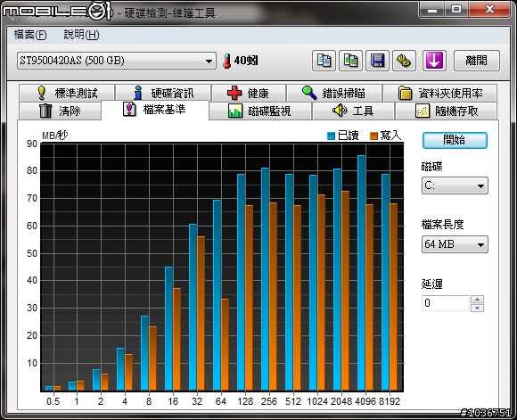Image resolution: width=517 pixels, height=420 pixels.
Task: Click the purple minimize-to-tray arrow icon
Action: (x=434, y=61)
